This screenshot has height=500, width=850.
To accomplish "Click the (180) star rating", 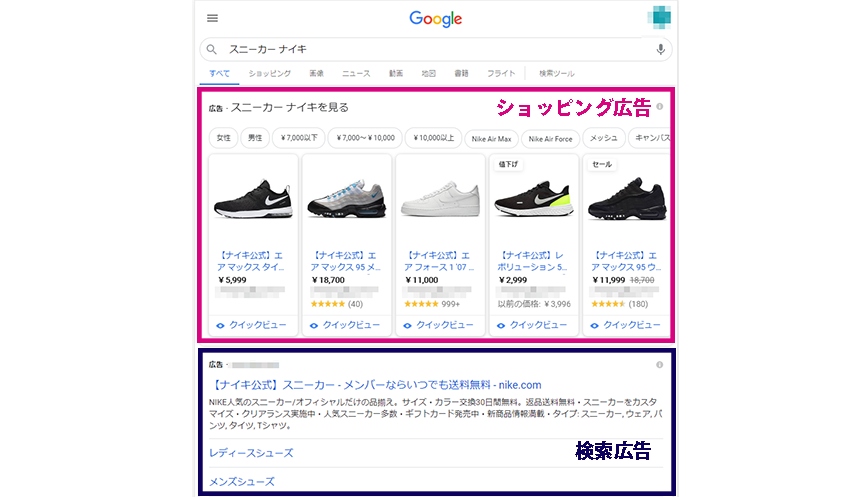I will point(619,304).
